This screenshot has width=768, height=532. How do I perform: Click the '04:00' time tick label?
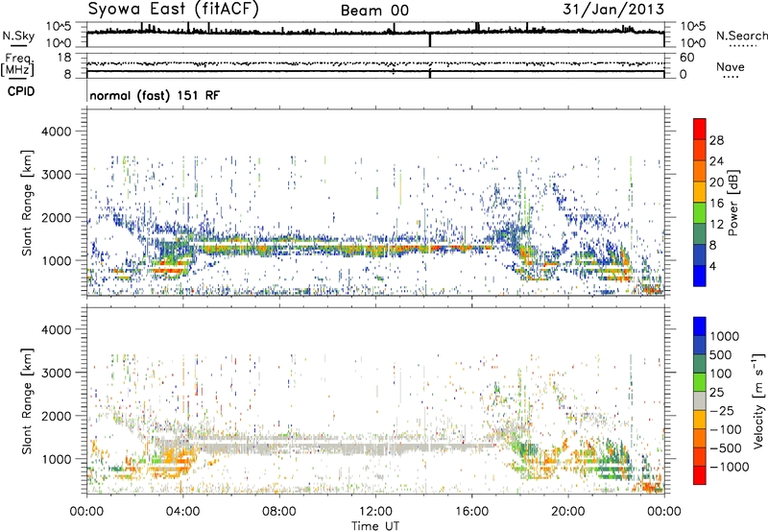182,512
